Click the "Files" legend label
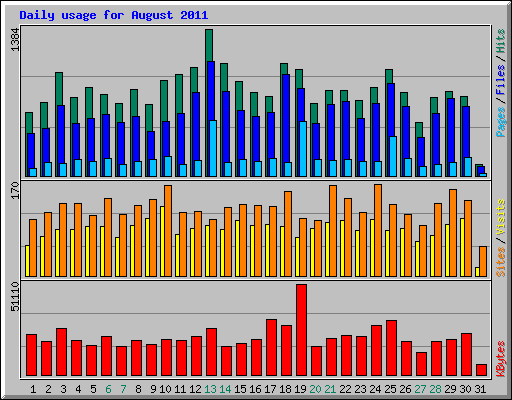This screenshot has width=512, height=400. pyautogui.click(x=501, y=80)
